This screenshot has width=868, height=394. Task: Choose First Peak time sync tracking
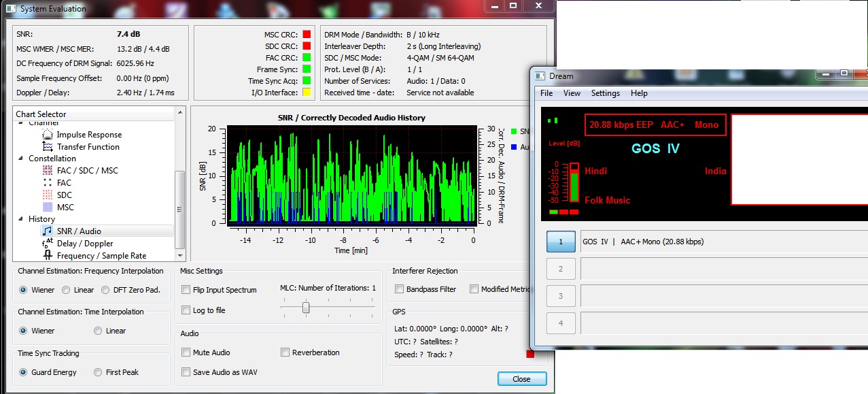pos(98,372)
